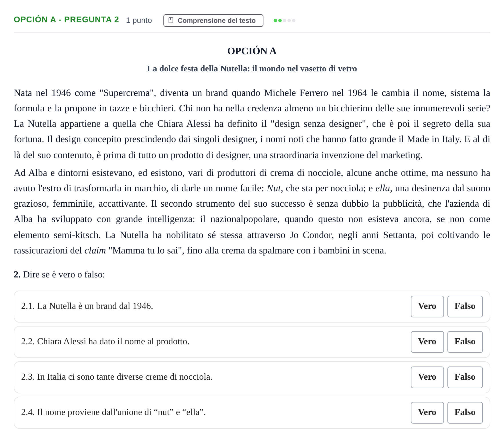Click the book icon in Comprensione tag

(171, 20)
